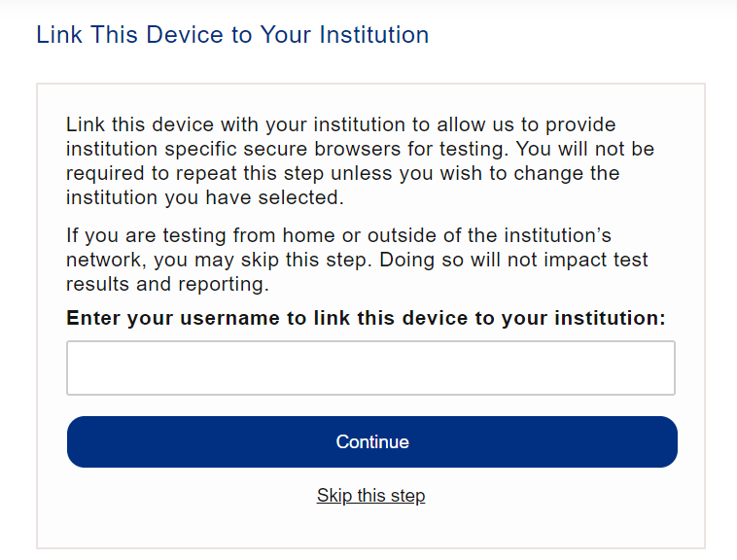Click the line starting 'required to repeat this step'

point(342,174)
